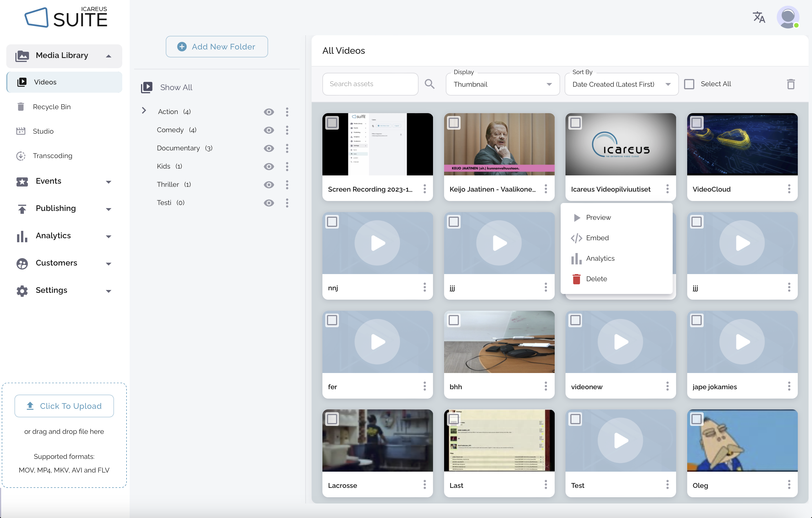Expand the Action folder chevron
The width and height of the screenshot is (812, 518).
[144, 111]
